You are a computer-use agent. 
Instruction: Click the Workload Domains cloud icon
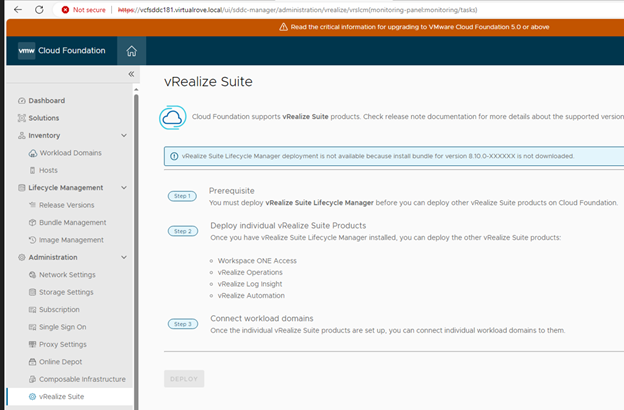click(x=33, y=153)
